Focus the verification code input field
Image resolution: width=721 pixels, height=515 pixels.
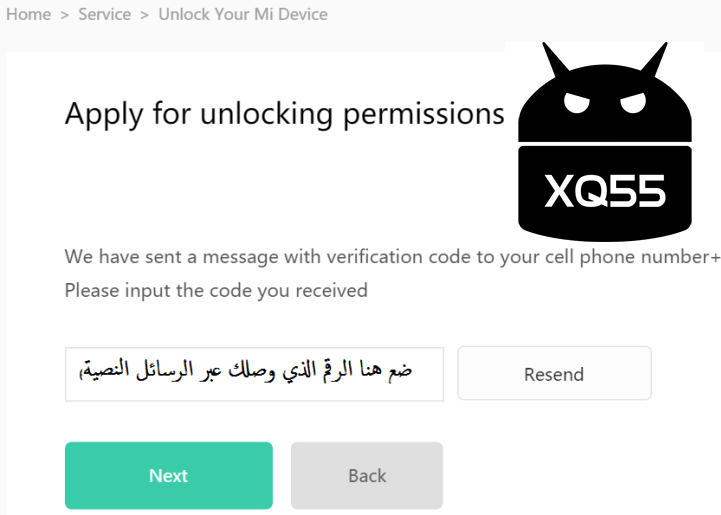tap(254, 374)
